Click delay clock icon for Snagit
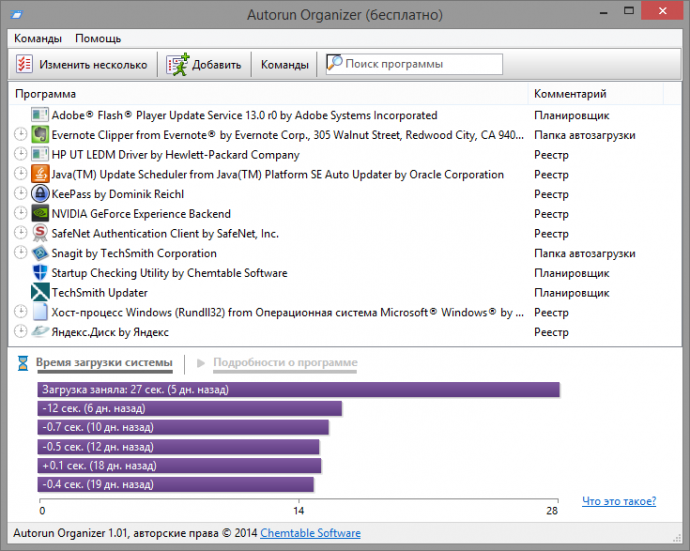 20,252
